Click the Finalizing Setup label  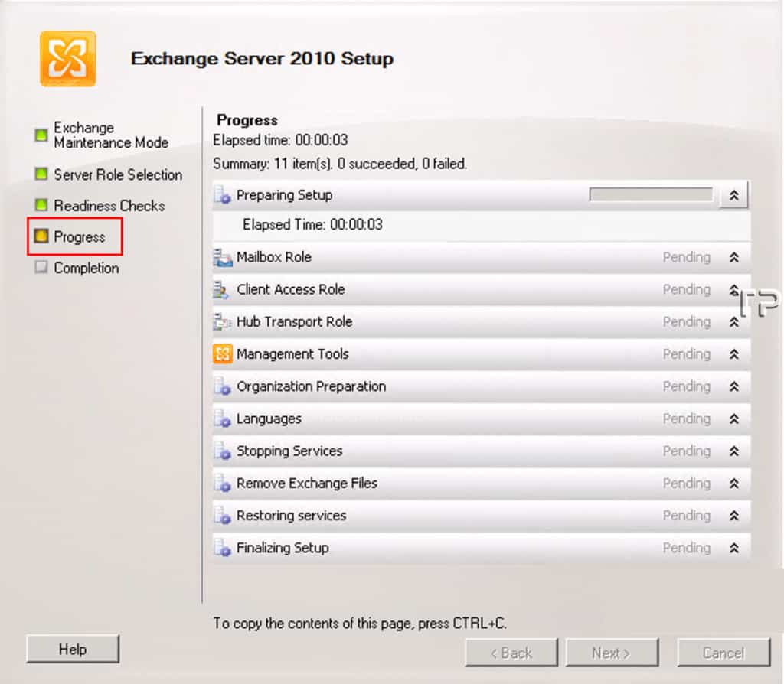(283, 548)
